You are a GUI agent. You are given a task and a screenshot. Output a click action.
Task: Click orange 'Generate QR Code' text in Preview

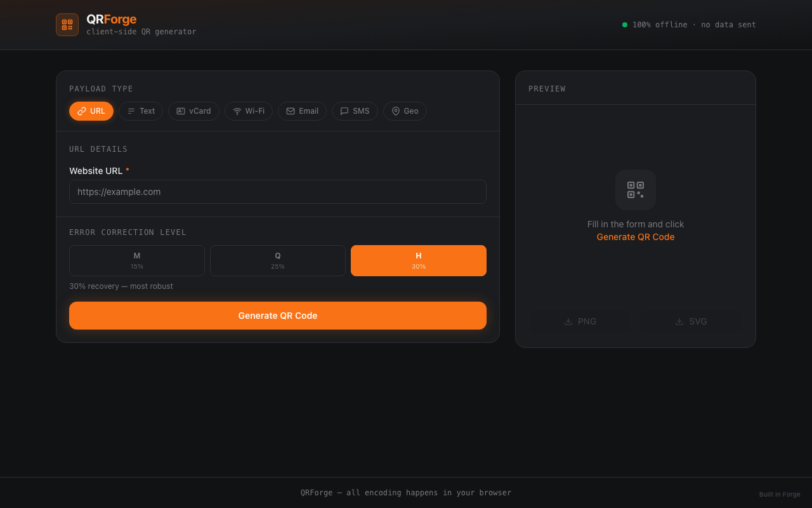point(636,237)
